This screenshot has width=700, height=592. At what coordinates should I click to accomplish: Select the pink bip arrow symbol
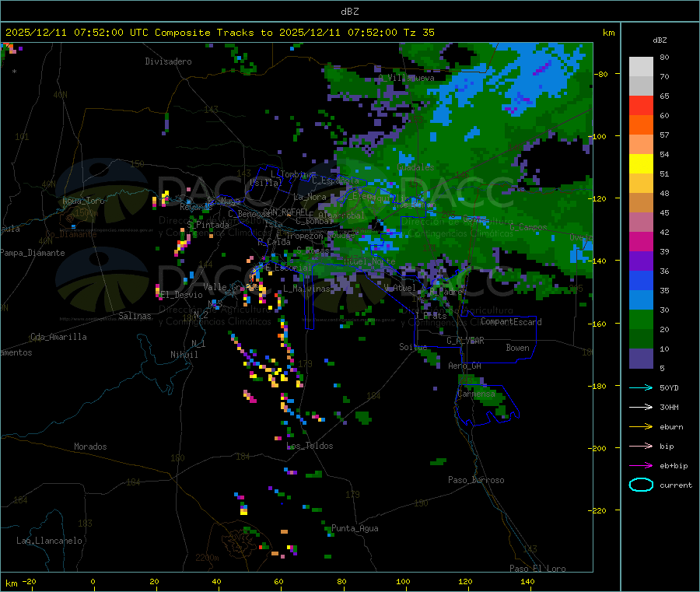(641, 446)
